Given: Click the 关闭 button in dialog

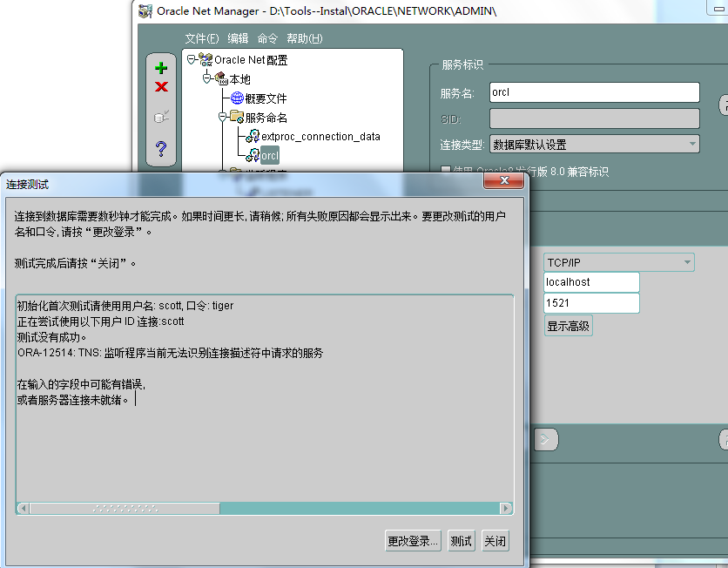Looking at the screenshot, I should click(495, 541).
